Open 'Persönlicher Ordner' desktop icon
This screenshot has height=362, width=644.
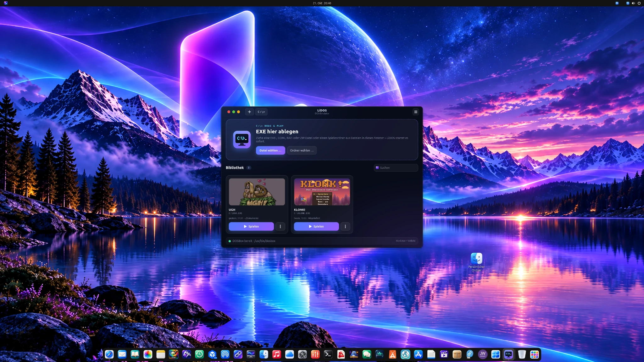(x=476, y=262)
